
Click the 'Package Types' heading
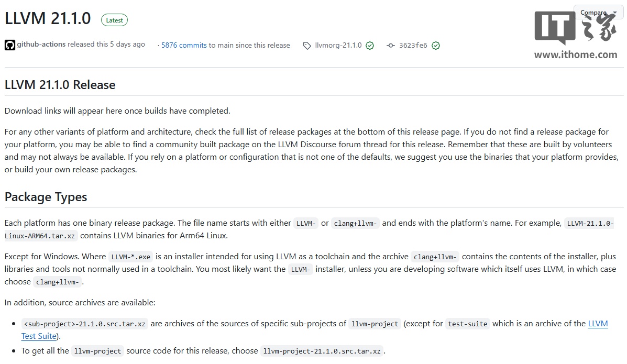pyautogui.click(x=46, y=197)
